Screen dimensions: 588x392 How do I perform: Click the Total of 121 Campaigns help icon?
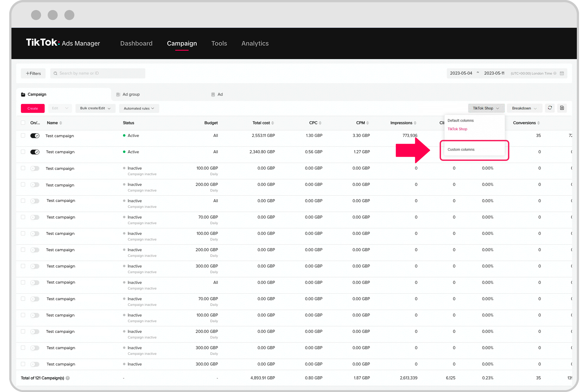click(x=68, y=378)
